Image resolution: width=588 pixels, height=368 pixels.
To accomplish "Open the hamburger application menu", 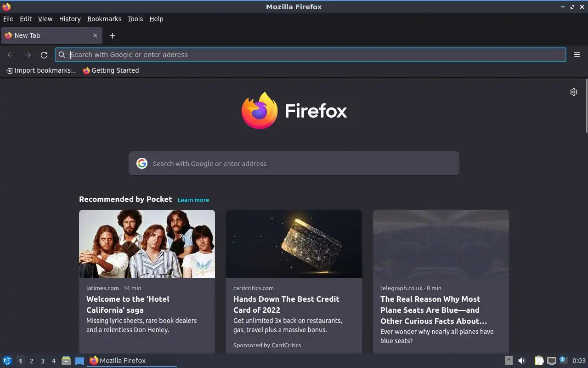I will click(x=577, y=55).
